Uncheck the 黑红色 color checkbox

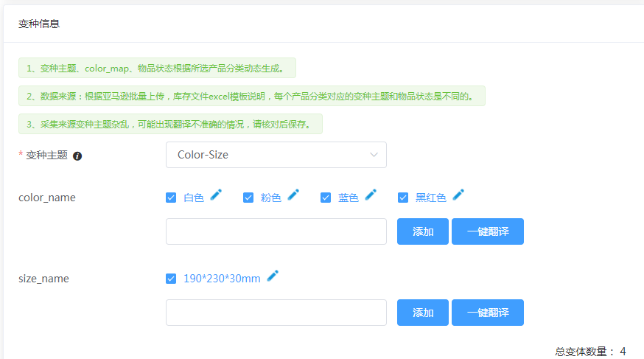click(x=403, y=198)
